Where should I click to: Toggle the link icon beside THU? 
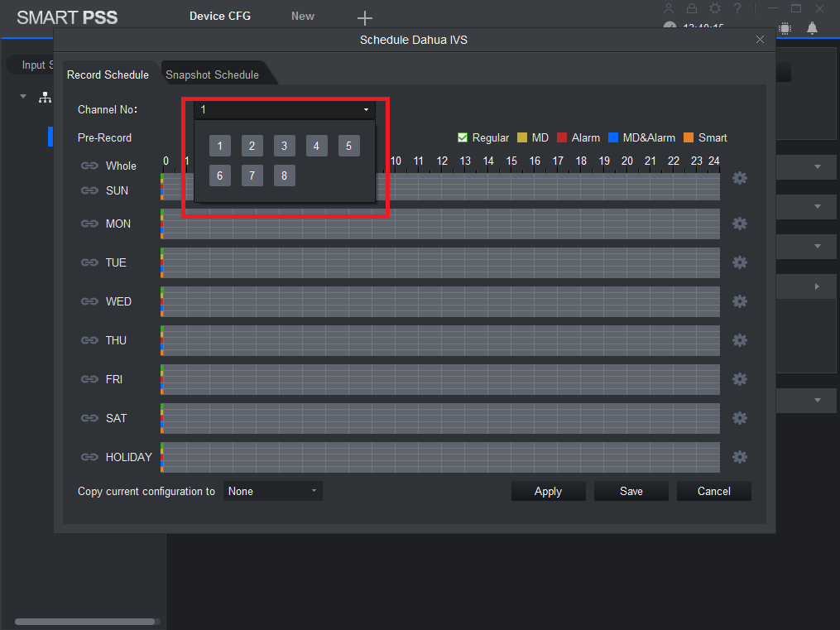pos(89,340)
